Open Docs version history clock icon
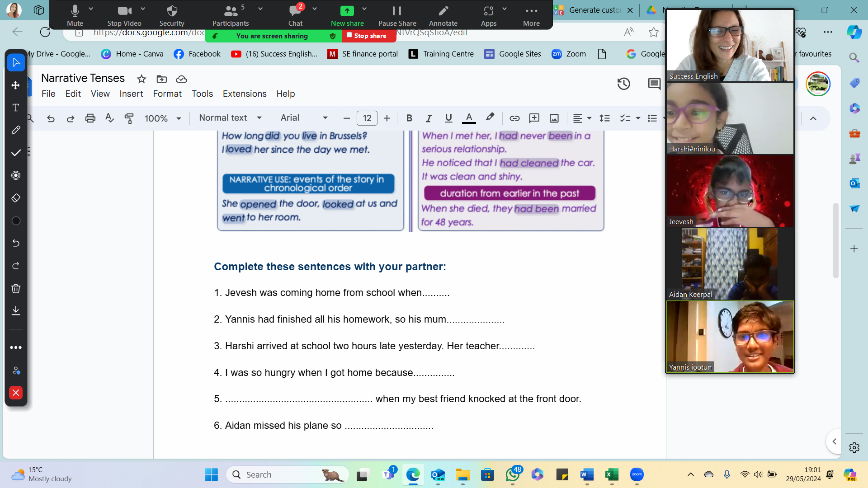 click(x=623, y=84)
